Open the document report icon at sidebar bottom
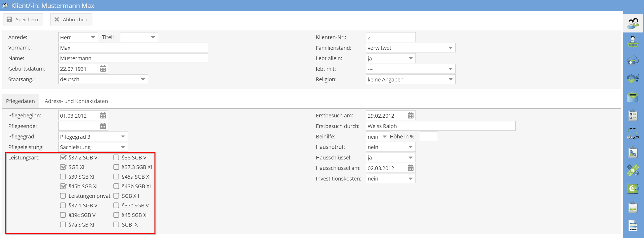Viewport: 644px width, 238px height. tap(633, 225)
